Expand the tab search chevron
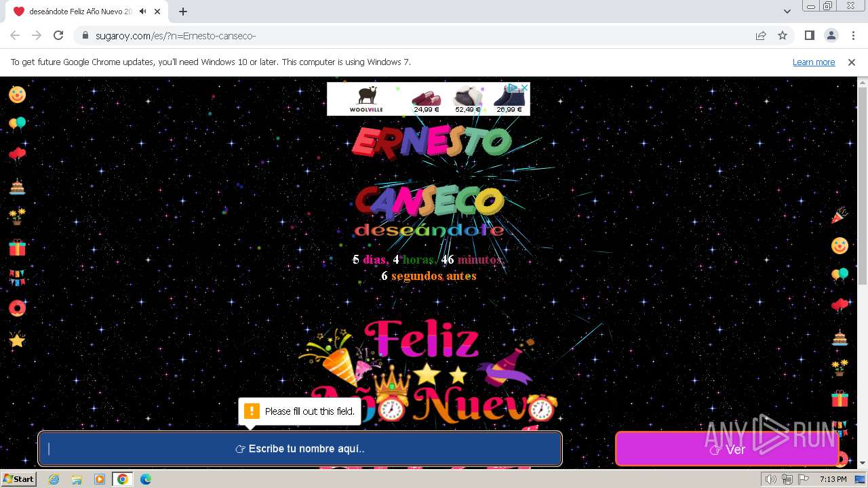The width and height of the screenshot is (868, 488). [787, 12]
